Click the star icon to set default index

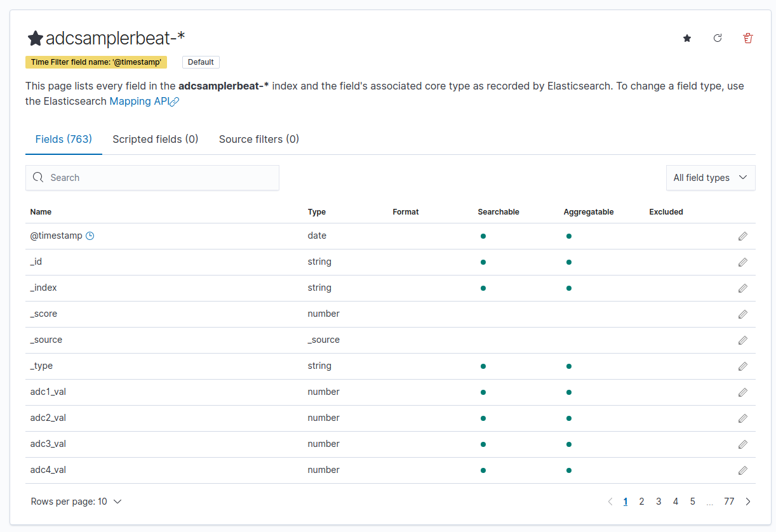(x=686, y=38)
